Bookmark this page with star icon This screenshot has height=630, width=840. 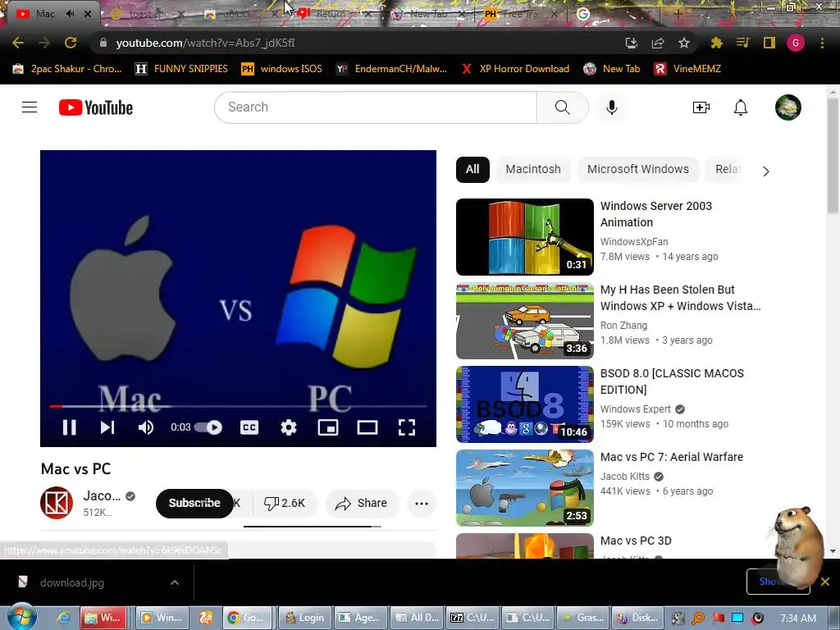[x=684, y=43]
